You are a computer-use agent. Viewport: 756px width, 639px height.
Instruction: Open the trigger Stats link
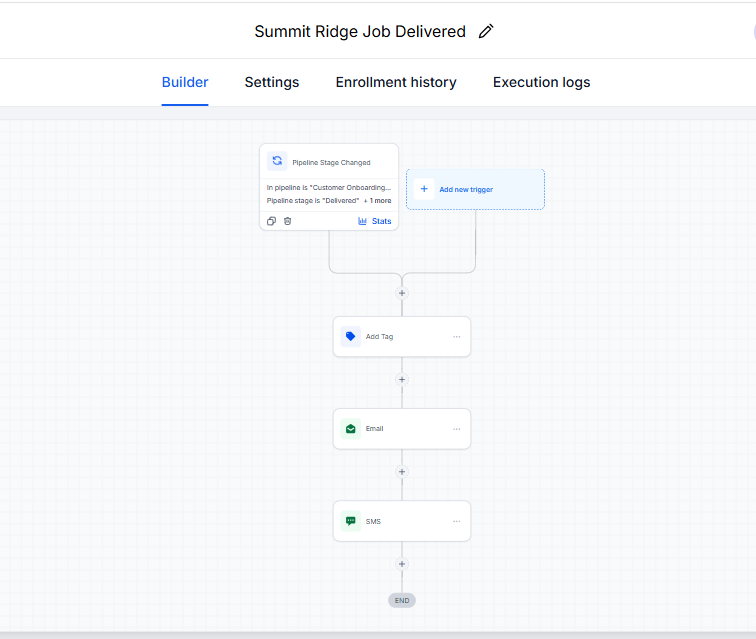381,221
